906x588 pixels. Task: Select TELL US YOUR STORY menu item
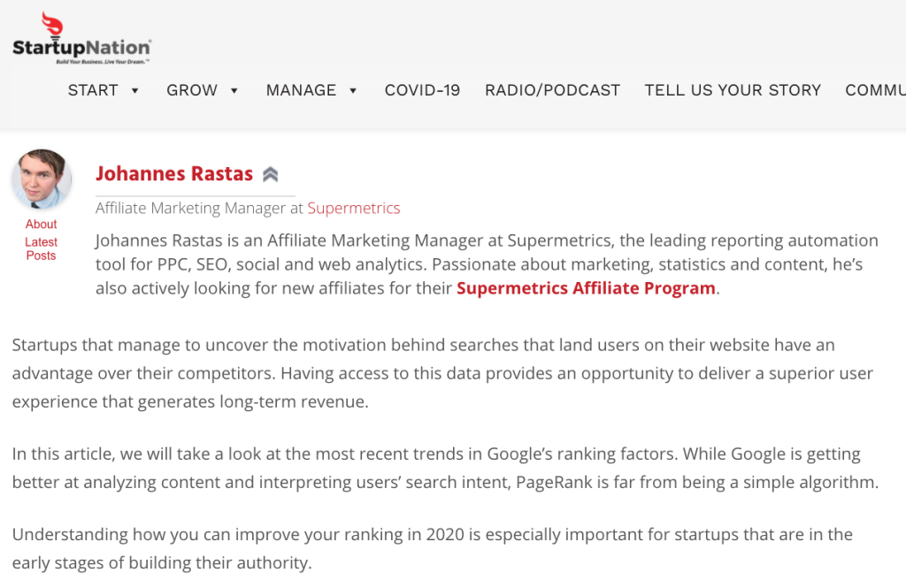[x=733, y=90]
